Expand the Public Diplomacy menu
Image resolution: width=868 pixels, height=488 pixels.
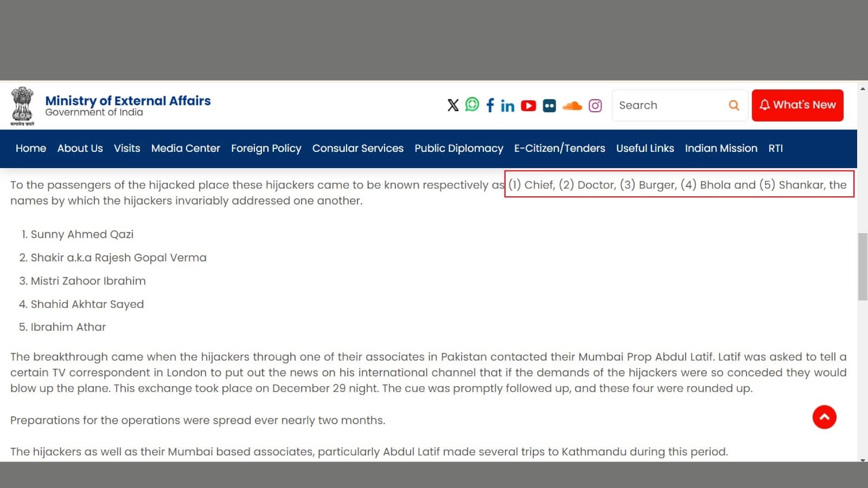point(459,149)
